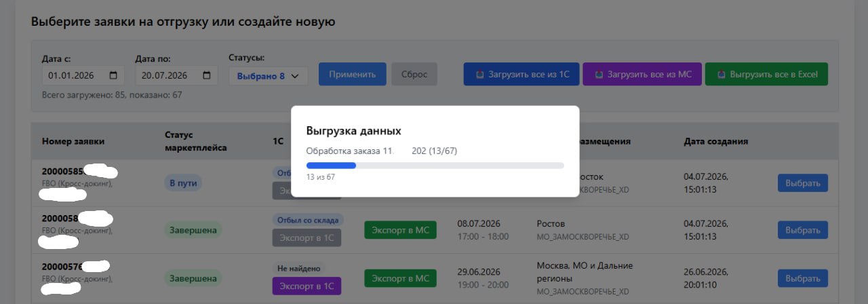Viewport: 868px width, 304px height.
Task: Click 'Выбрать' in the Ростов row
Action: tap(802, 230)
